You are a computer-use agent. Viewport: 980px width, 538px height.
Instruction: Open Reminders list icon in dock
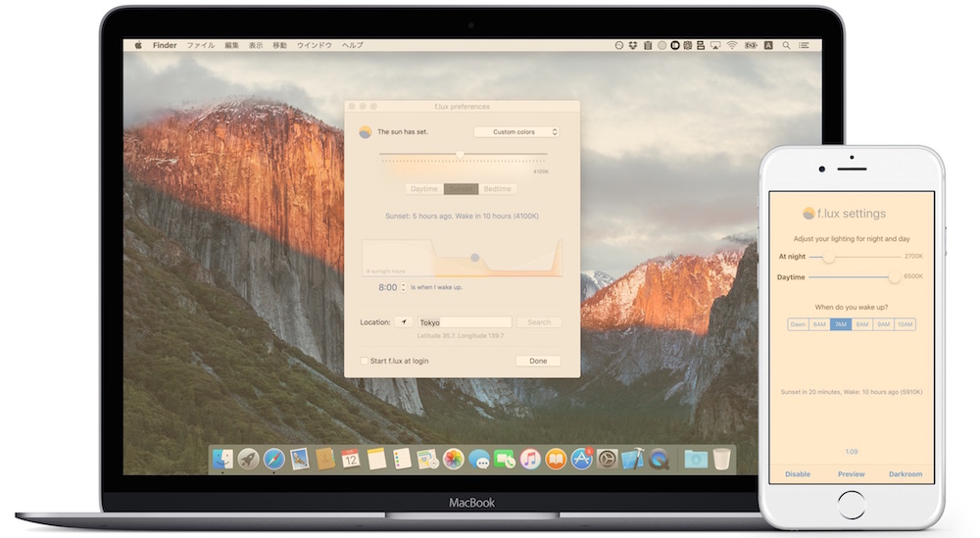point(402,460)
